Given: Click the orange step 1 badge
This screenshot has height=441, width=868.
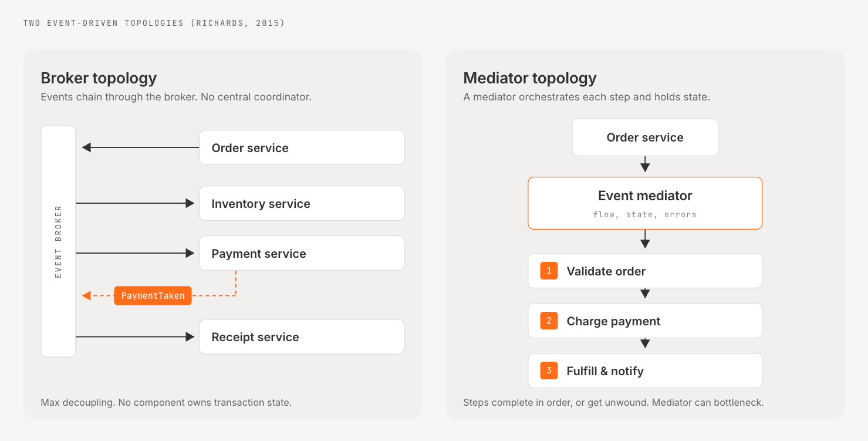Looking at the screenshot, I should 549,271.
